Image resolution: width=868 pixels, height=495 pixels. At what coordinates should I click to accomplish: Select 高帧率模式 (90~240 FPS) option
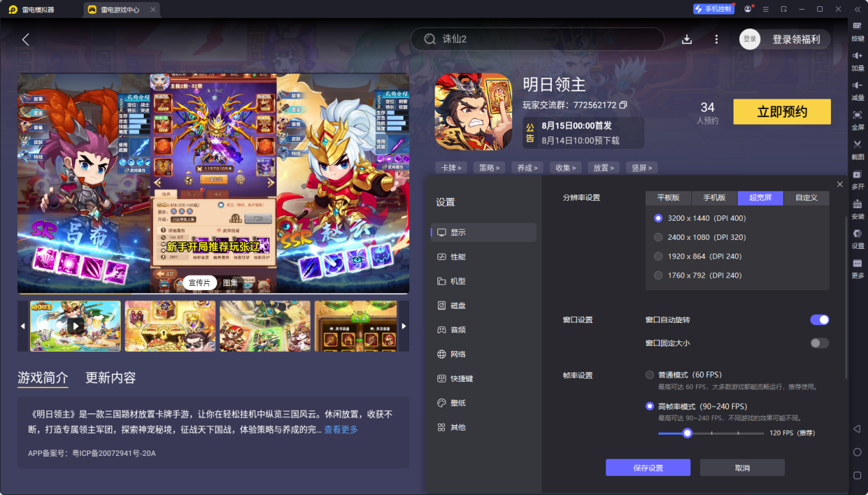[649, 406]
